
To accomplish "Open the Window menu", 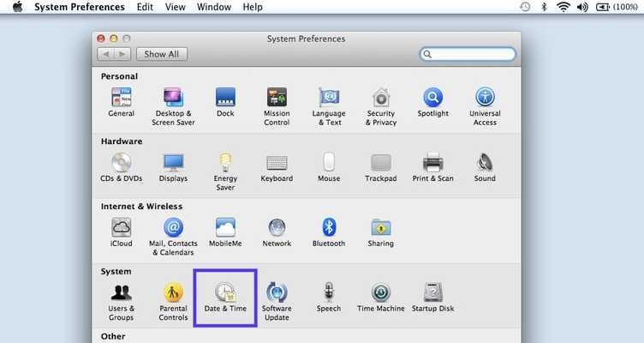I will point(213,7).
